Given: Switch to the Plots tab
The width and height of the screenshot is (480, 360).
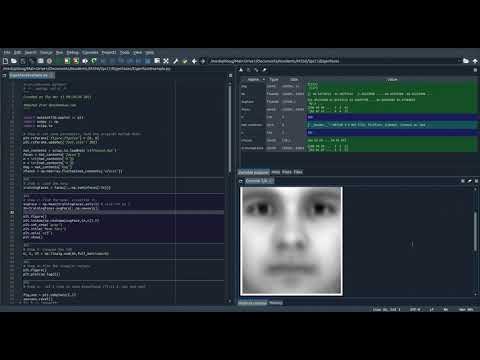Looking at the screenshot, I should point(287,172).
